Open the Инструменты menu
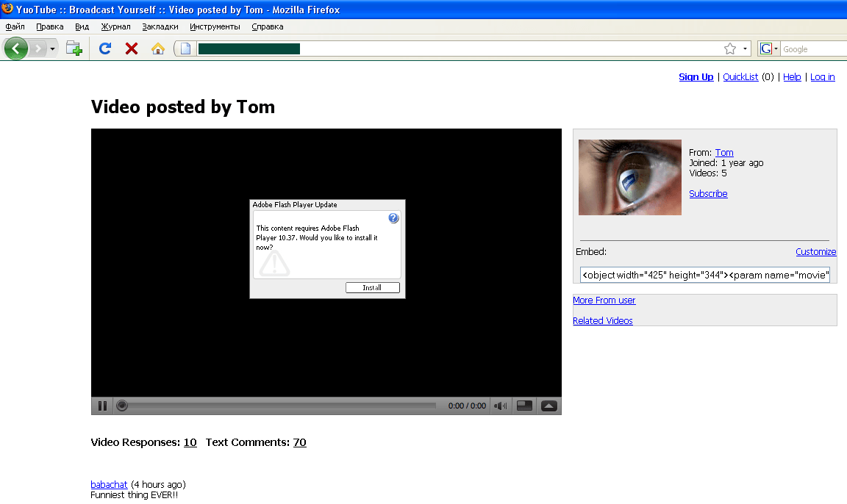The height and width of the screenshot is (504, 847). click(x=215, y=26)
